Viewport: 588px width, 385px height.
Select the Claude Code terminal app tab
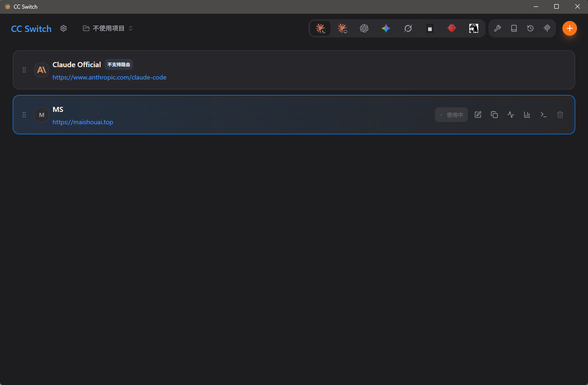pyautogui.click(x=320, y=28)
